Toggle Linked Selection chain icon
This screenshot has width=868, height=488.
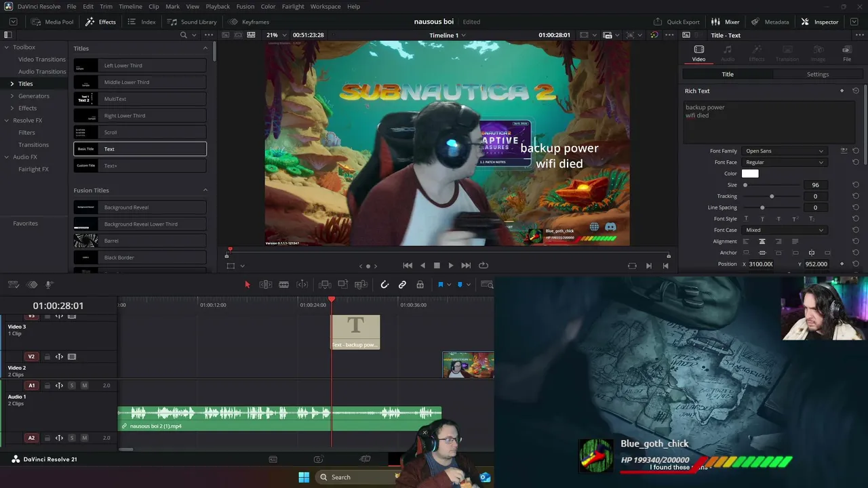pyautogui.click(x=402, y=285)
